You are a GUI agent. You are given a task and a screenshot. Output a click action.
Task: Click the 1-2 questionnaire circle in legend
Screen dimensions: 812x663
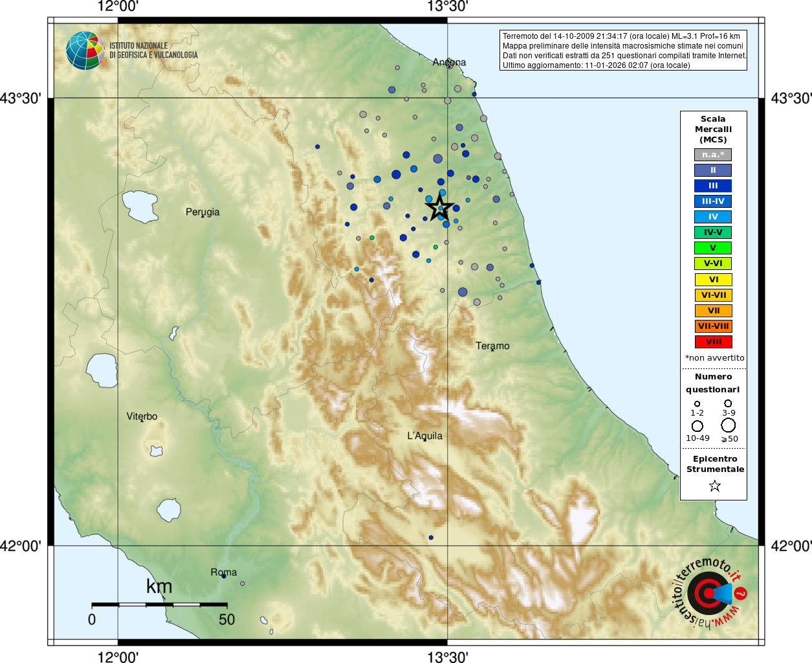point(697,404)
